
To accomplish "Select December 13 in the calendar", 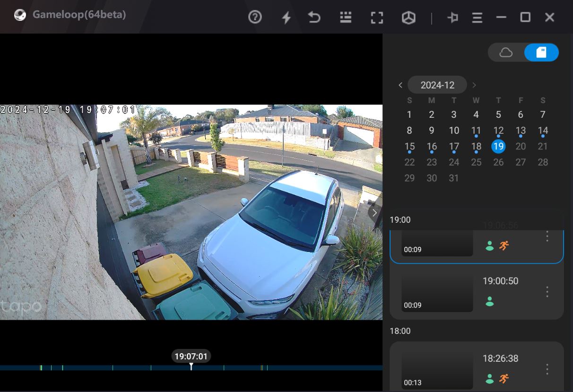I will (521, 131).
